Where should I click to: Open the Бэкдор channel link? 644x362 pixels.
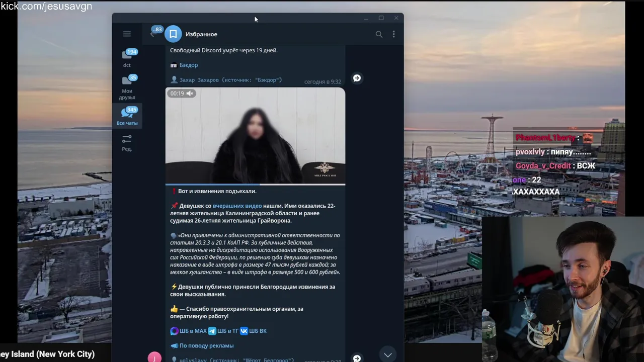point(188,65)
